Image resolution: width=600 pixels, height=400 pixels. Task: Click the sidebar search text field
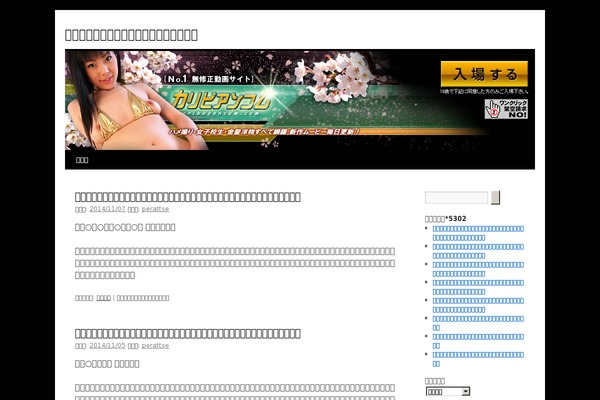coord(457,198)
